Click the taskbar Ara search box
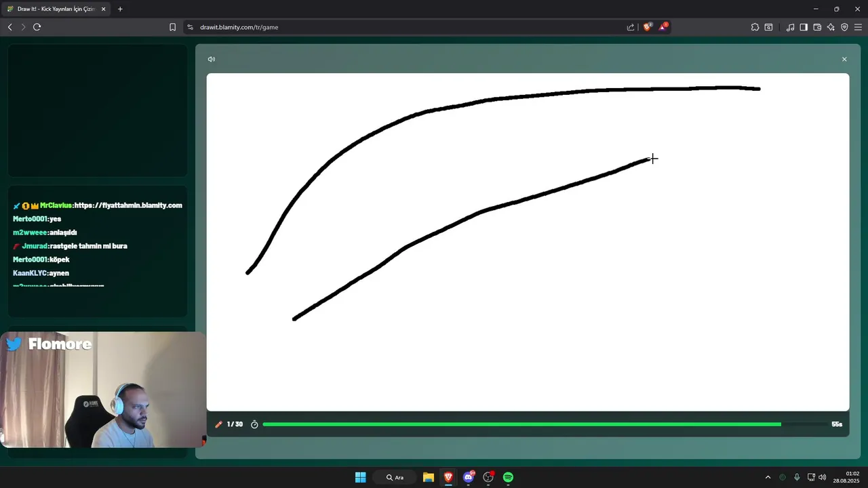Viewport: 868px width, 488px height. click(x=395, y=477)
